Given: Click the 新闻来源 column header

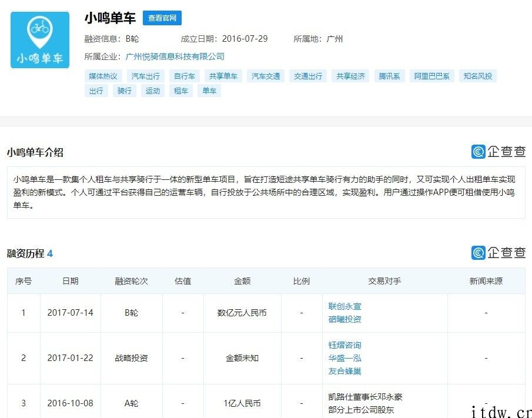Looking at the screenshot, I should pyautogui.click(x=486, y=281).
